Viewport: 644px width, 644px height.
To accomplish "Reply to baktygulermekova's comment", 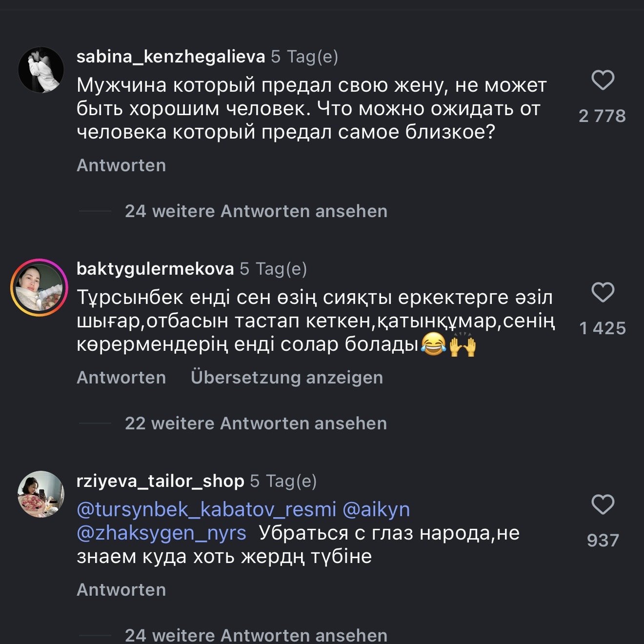I will click(121, 378).
